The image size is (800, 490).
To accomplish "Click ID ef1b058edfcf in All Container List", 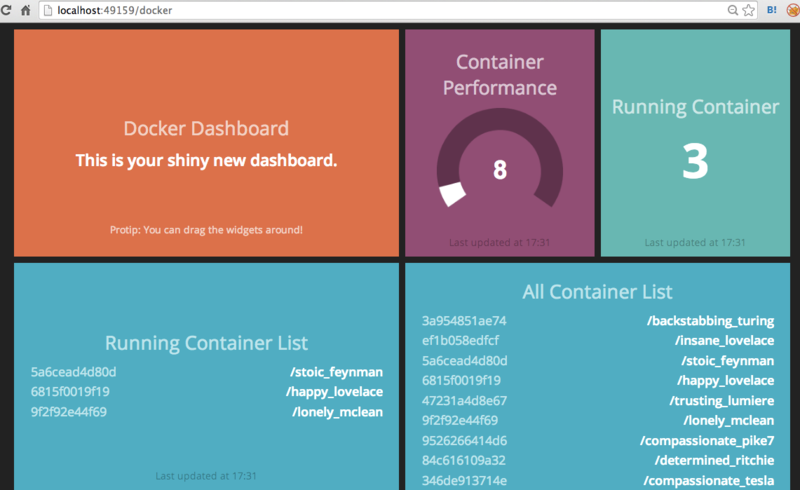I will [x=461, y=340].
